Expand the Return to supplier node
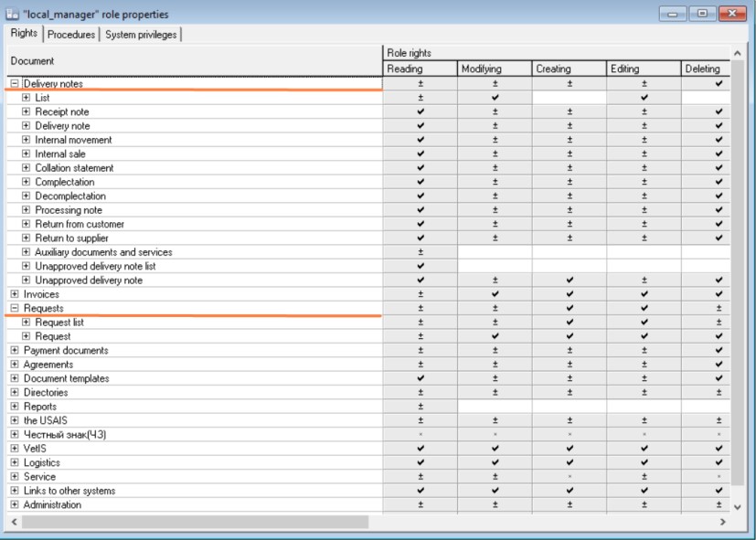Image resolution: width=756 pixels, height=540 pixels. pyautogui.click(x=27, y=238)
